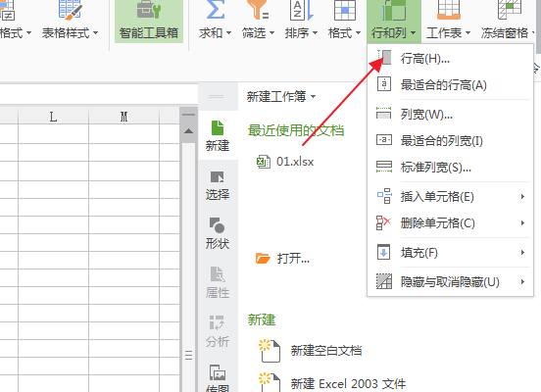This screenshot has height=392, width=541.
Task: Select 传图 in the side panel
Action: click(x=218, y=378)
